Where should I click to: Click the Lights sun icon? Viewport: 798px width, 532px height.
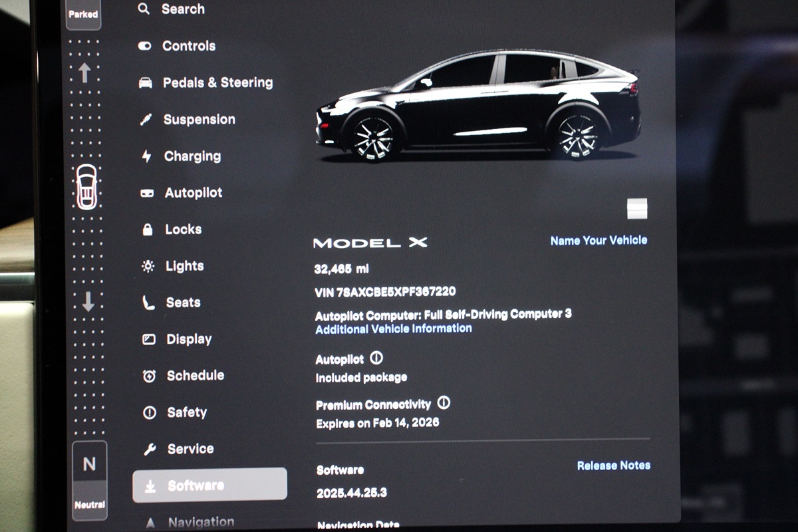point(148,266)
